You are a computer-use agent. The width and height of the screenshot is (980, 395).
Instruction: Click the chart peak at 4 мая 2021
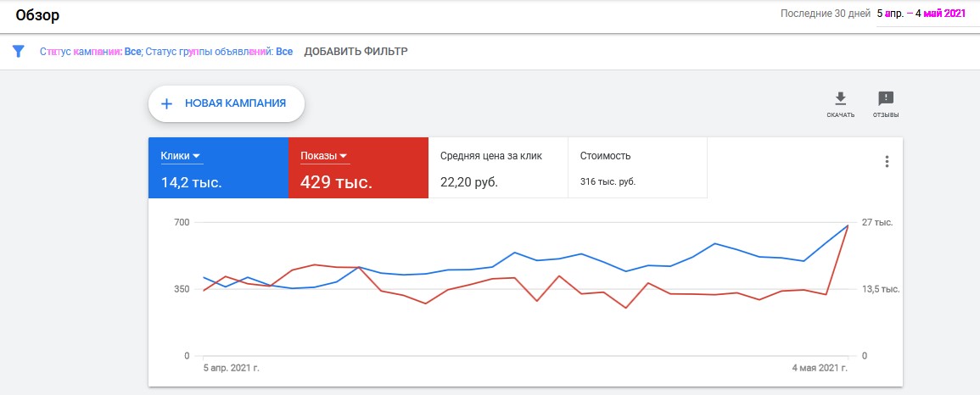pyautogui.click(x=847, y=225)
